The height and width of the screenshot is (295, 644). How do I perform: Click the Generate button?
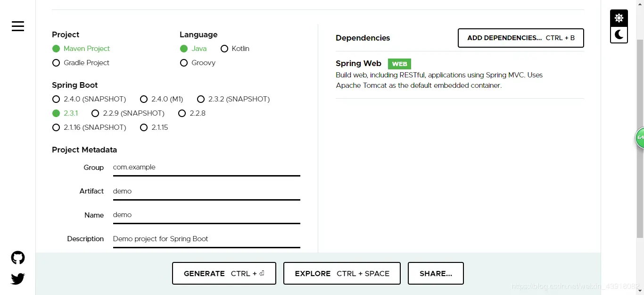click(224, 273)
